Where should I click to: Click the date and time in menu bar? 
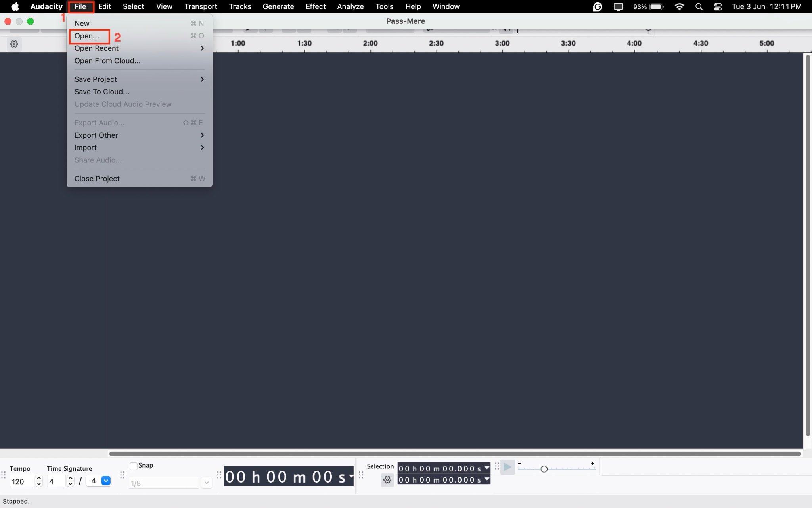point(766,7)
